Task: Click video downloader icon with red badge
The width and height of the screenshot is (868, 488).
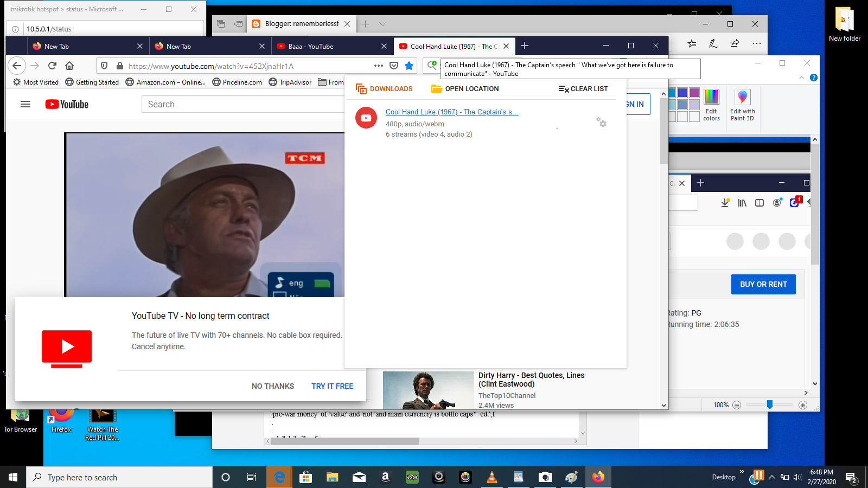Action: [x=795, y=202]
